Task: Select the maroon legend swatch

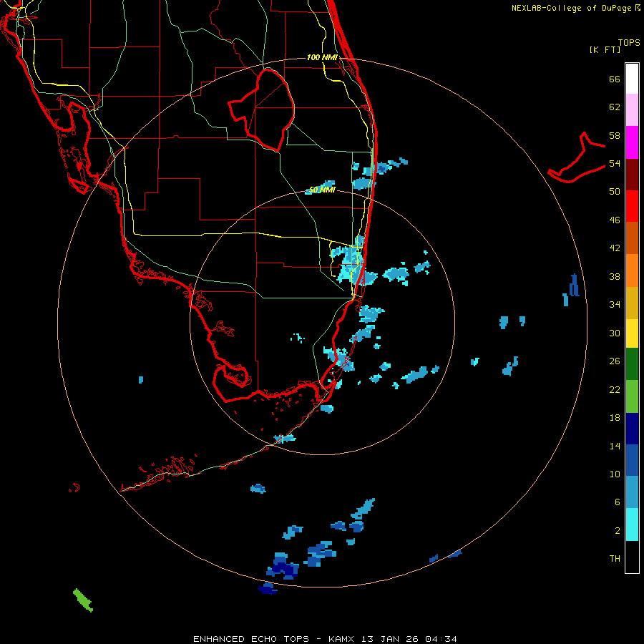Action: pos(632,175)
